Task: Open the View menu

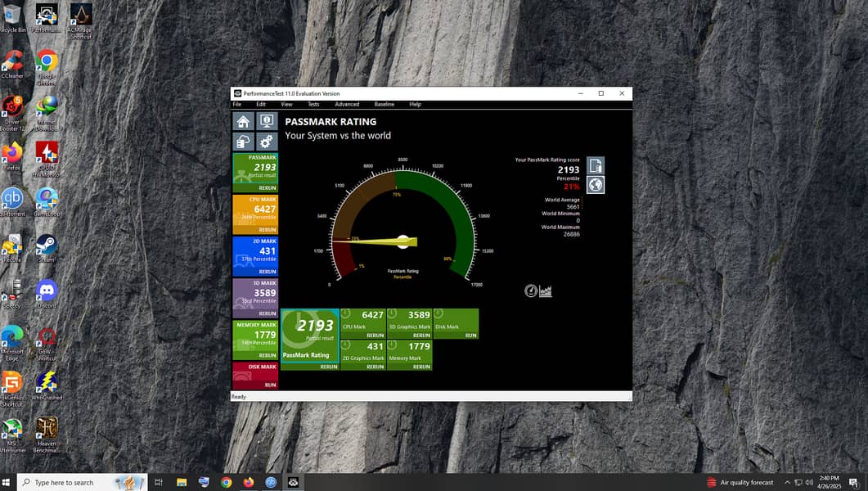Action: click(286, 104)
